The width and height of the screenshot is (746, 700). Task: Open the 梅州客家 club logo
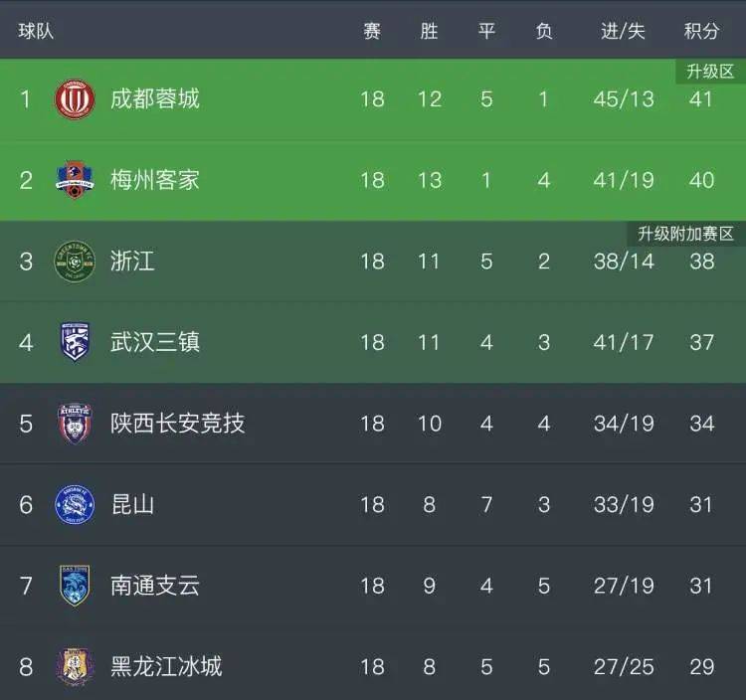tap(75, 180)
